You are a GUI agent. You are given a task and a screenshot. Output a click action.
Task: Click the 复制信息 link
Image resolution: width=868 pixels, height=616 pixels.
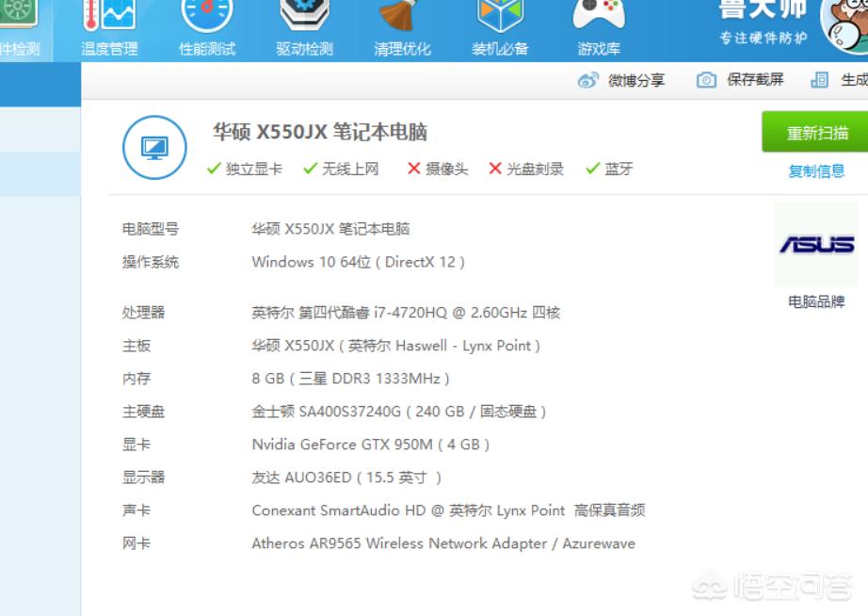pyautogui.click(x=816, y=171)
